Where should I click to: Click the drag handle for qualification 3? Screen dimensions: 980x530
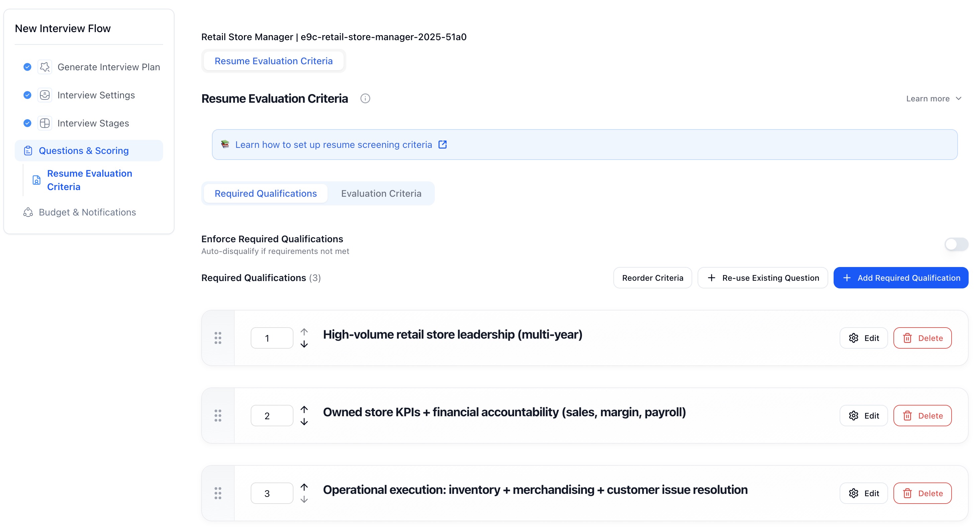(218, 493)
